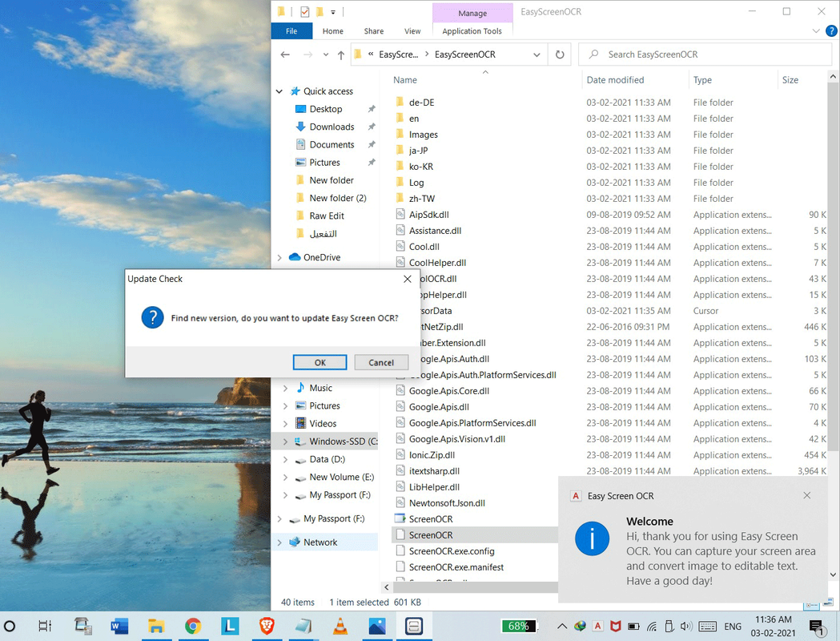840x641 pixels.
Task: Expand the Windows-SSD (C:) node
Action: pos(286,441)
